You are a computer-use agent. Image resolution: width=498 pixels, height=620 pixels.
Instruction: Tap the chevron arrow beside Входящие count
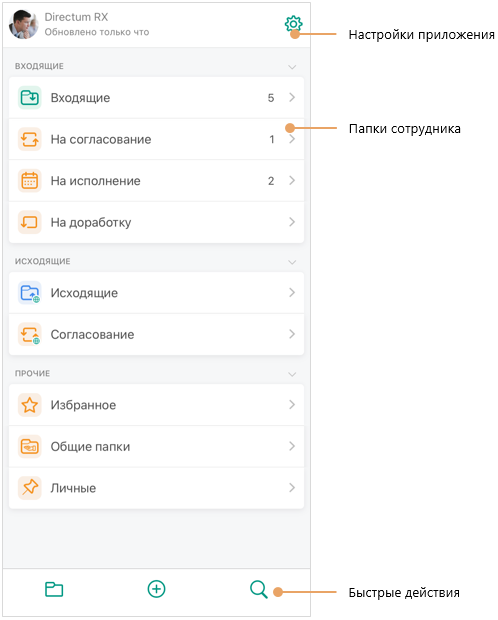click(292, 97)
